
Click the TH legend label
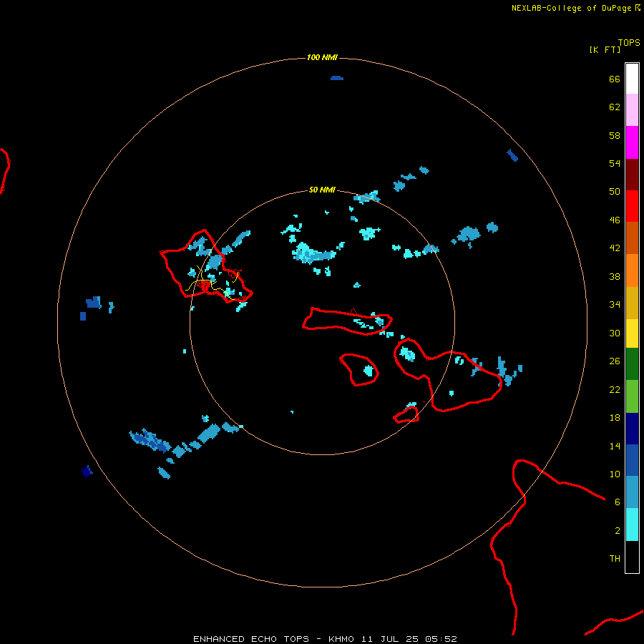point(615,559)
